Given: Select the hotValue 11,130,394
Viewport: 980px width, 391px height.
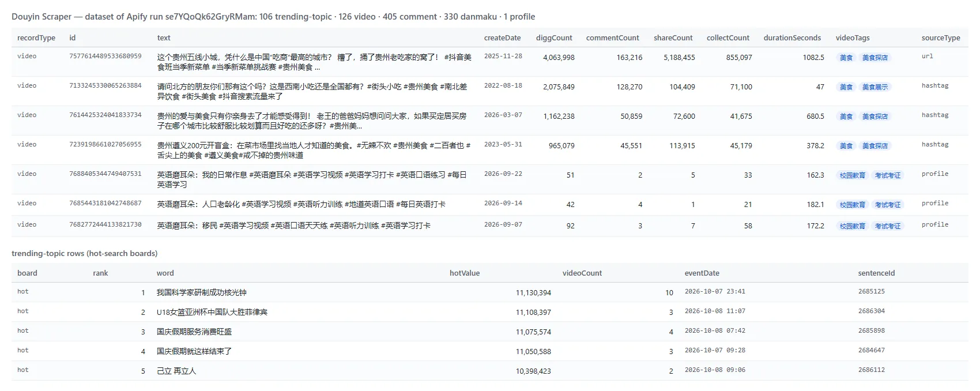Looking at the screenshot, I should pos(533,293).
